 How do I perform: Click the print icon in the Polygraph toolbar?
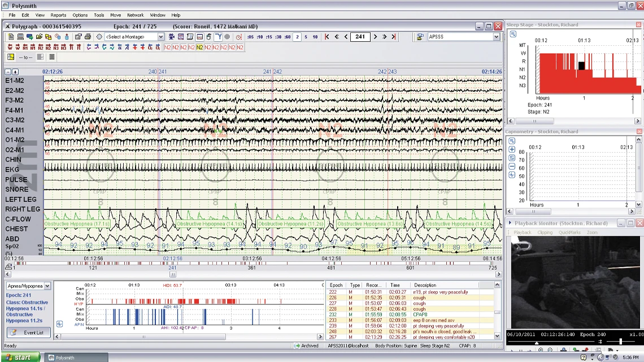pos(87,37)
